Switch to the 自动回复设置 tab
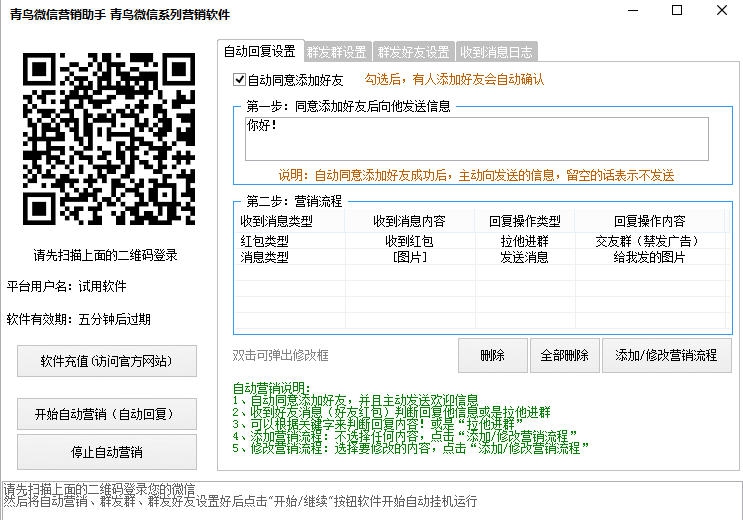 coord(260,51)
